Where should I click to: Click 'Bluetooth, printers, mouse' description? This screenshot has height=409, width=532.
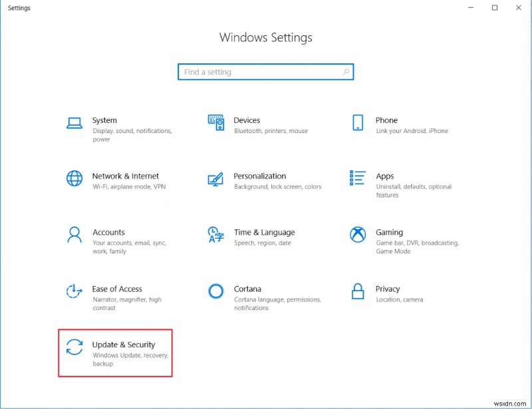[271, 131]
